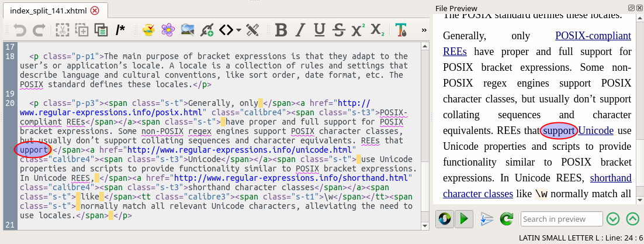Apply superscript formatting
This screenshot has height=244, width=644.
pyautogui.click(x=358, y=30)
